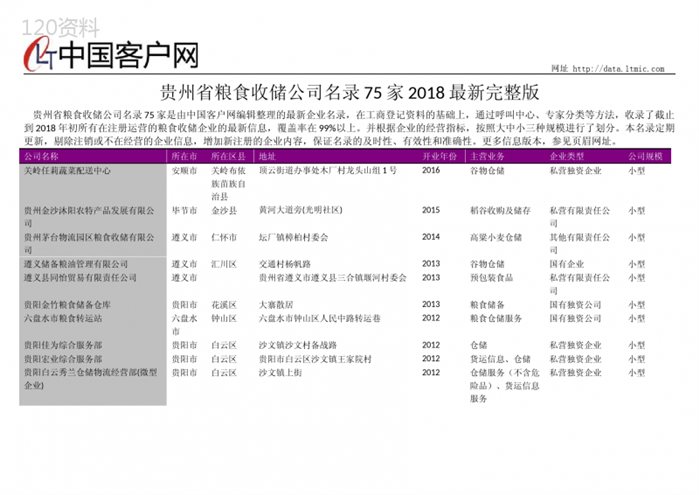Click the 企业类型 column header
The image size is (699, 495).
coord(567,157)
